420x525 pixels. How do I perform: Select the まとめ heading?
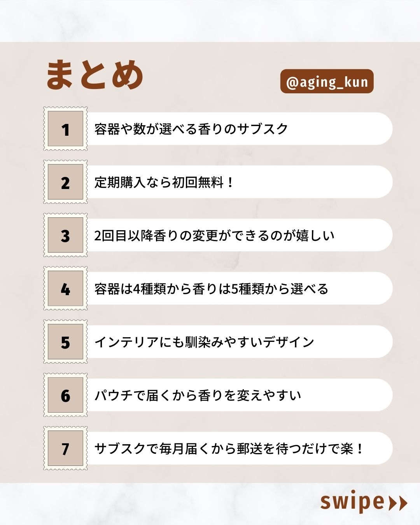click(95, 75)
